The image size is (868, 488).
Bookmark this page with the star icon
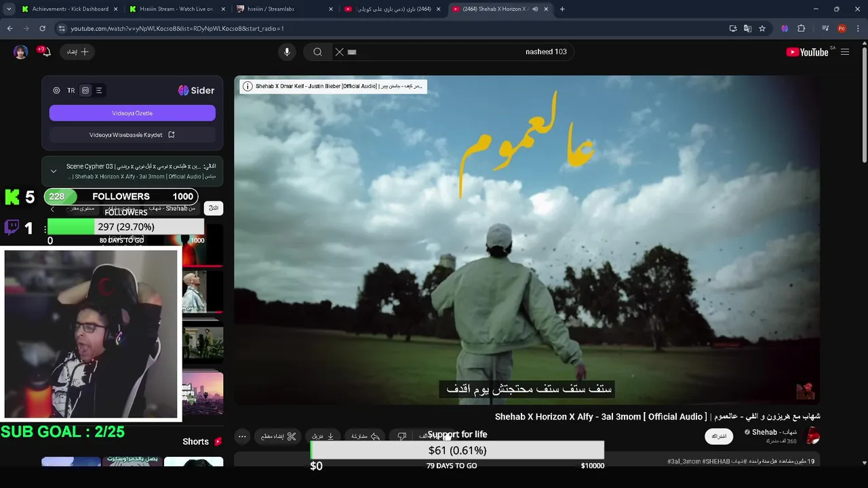click(x=762, y=28)
